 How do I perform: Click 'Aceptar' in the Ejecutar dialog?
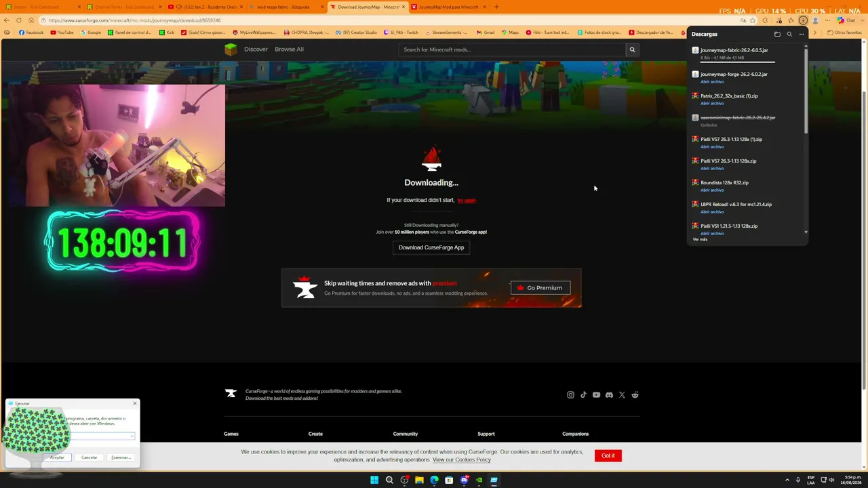pyautogui.click(x=57, y=457)
